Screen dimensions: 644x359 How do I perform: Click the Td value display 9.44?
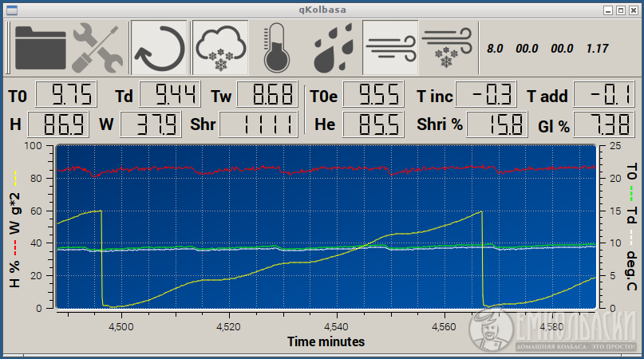[170, 94]
